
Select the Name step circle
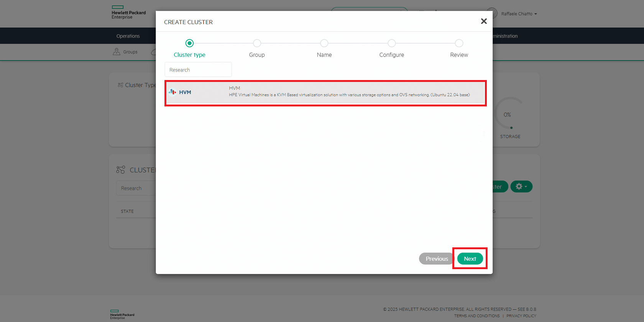click(324, 43)
